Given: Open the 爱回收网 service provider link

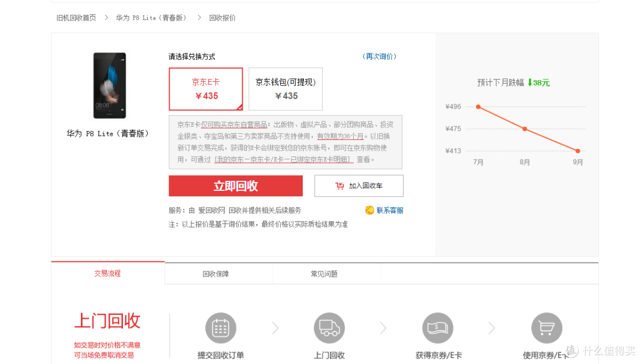Looking at the screenshot, I should pyautogui.click(x=212, y=210).
